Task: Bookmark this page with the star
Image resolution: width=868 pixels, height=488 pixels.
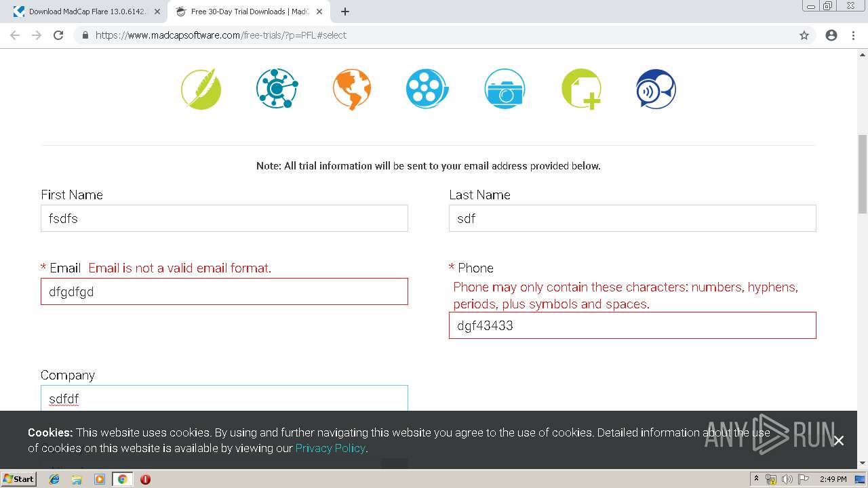Action: 804,35
